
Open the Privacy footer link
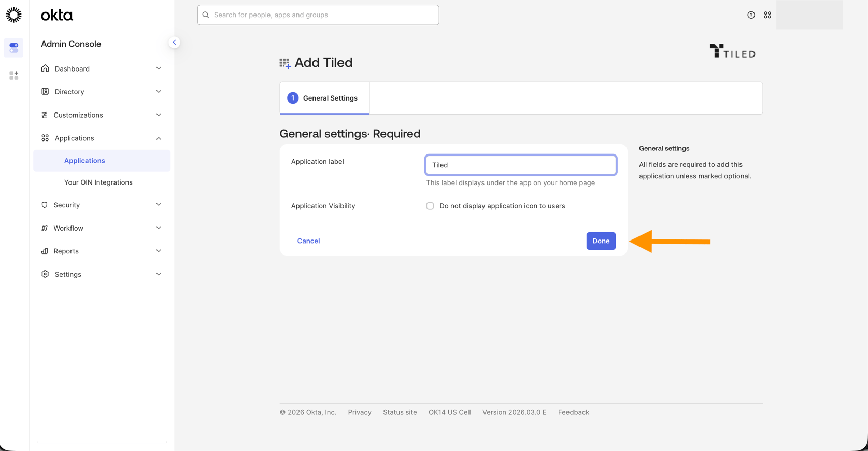[360, 412]
